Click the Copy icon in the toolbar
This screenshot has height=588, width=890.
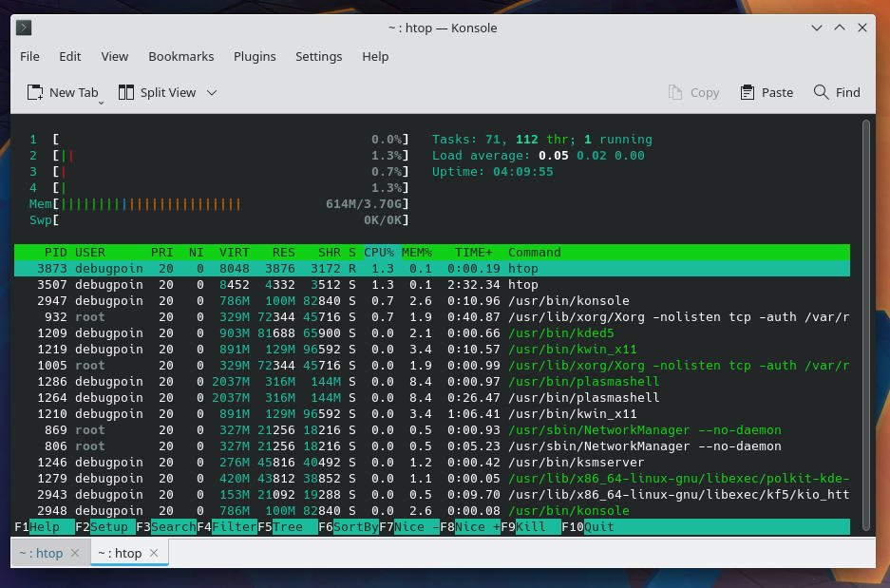tap(675, 92)
